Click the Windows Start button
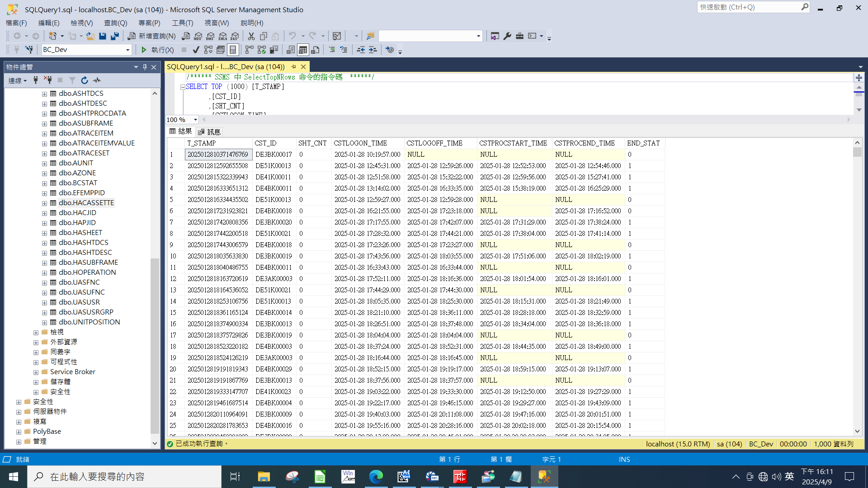The height and width of the screenshot is (488, 868). point(14,477)
